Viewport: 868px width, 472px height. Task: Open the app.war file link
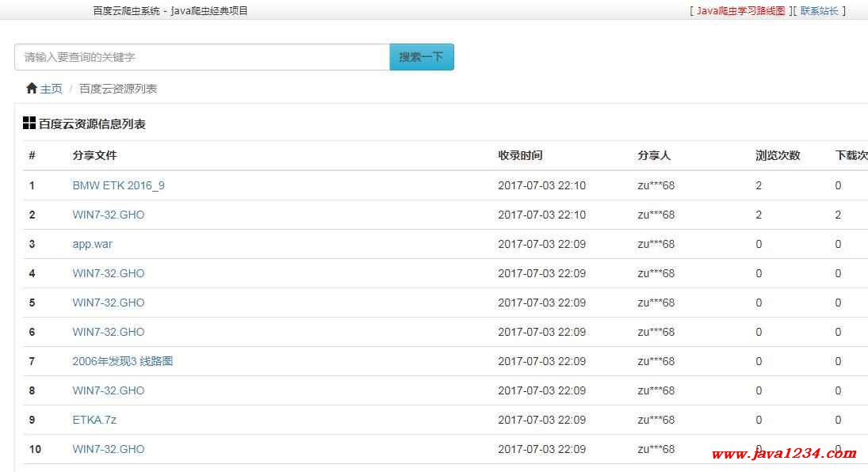pos(93,244)
